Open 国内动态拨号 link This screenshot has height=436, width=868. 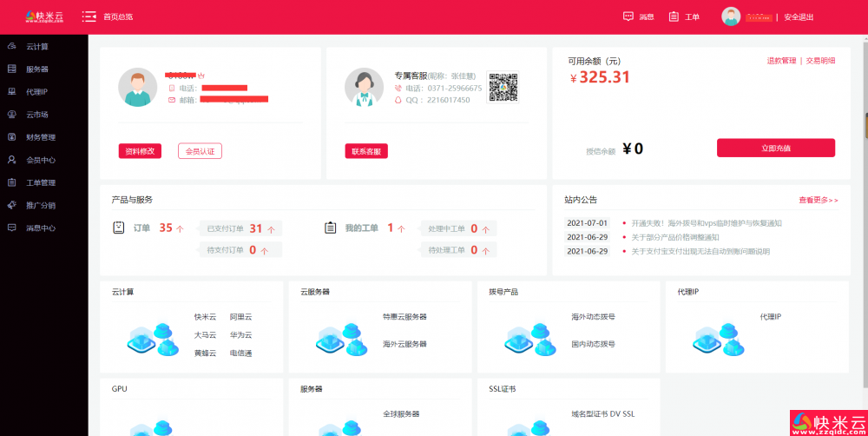point(594,344)
